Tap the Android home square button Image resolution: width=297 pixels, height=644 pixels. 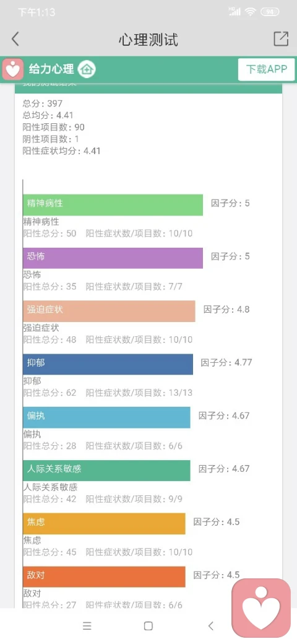[x=148, y=626]
